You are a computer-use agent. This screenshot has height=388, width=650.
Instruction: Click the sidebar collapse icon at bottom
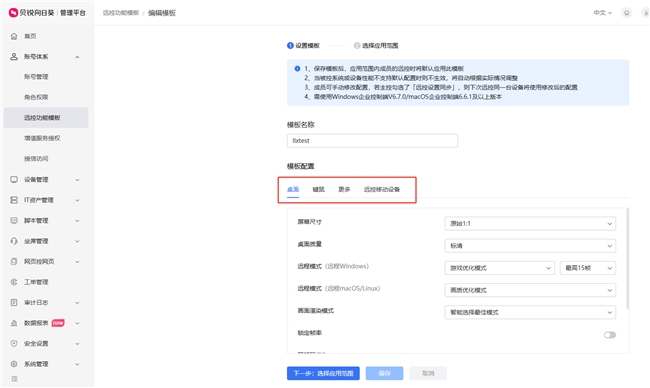(x=14, y=379)
